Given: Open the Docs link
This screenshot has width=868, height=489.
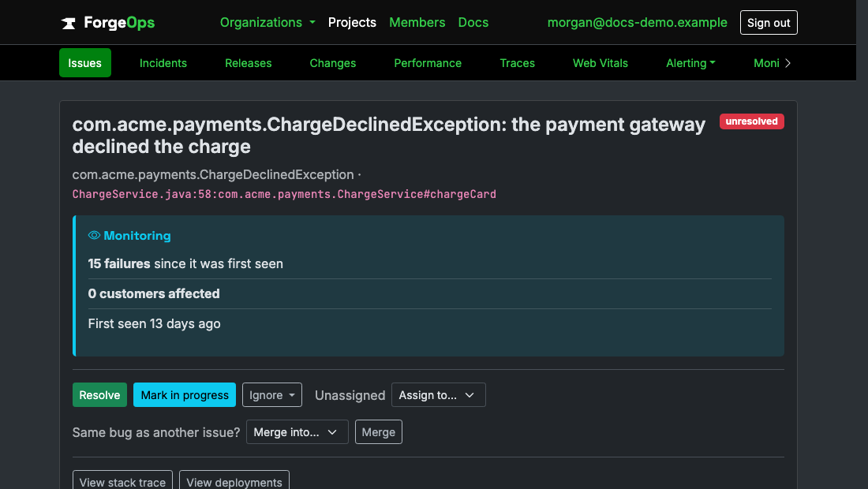Looking at the screenshot, I should [x=473, y=23].
